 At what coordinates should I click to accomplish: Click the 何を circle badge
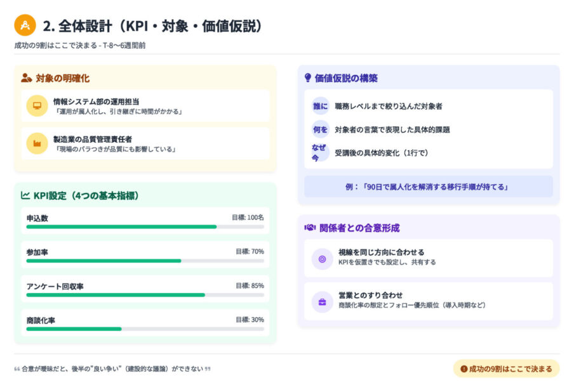tap(321, 129)
